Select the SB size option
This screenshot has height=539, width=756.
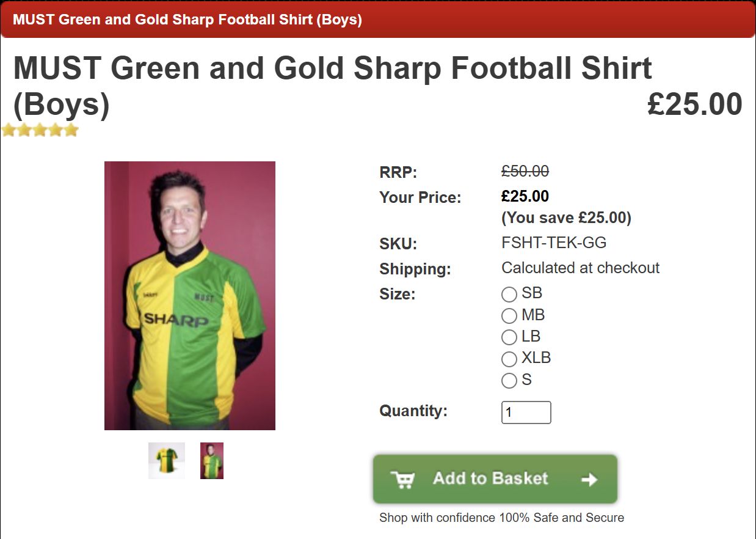[x=509, y=295]
